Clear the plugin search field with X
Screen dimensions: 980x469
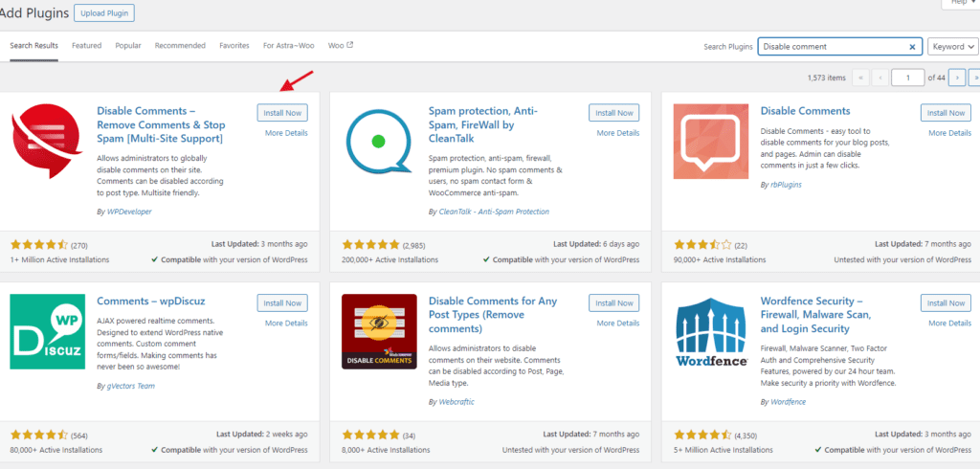pos(912,46)
